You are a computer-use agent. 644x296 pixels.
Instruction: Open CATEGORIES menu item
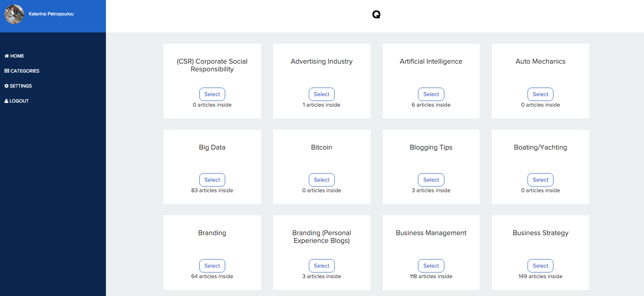coord(22,71)
